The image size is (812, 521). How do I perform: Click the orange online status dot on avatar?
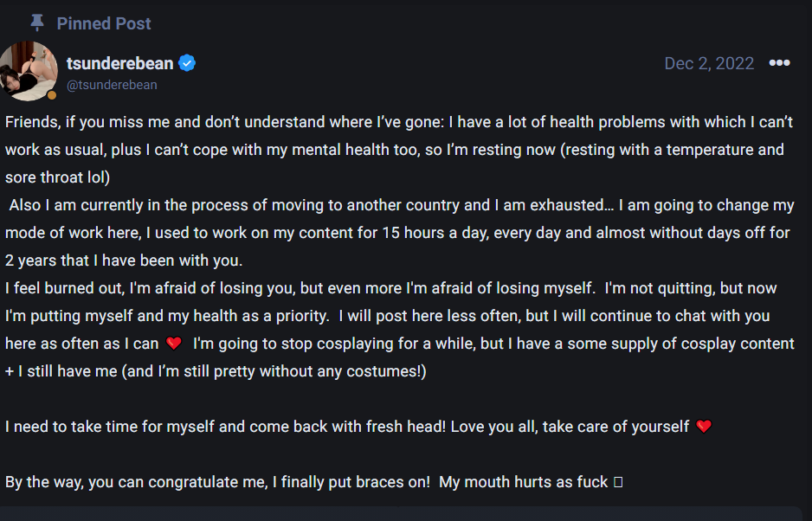(52, 94)
